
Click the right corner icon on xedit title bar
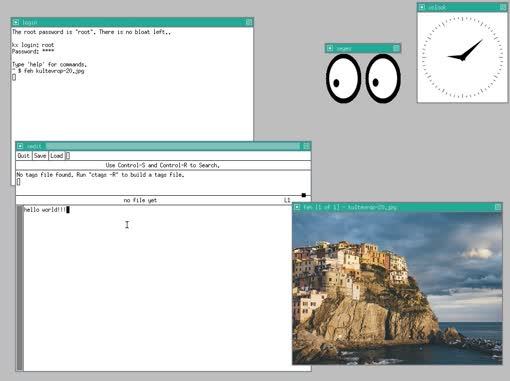[306, 146]
